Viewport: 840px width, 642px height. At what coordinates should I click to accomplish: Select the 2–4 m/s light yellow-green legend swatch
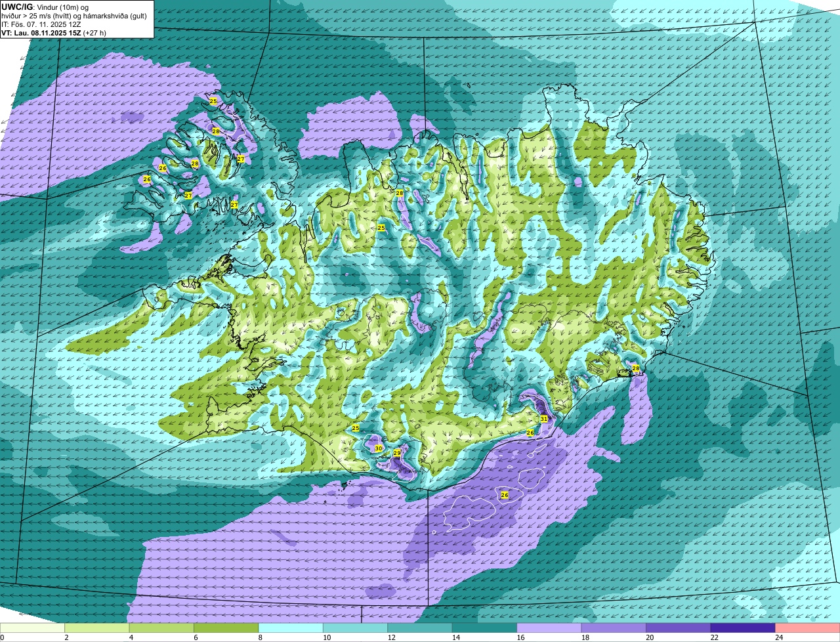[97, 628]
